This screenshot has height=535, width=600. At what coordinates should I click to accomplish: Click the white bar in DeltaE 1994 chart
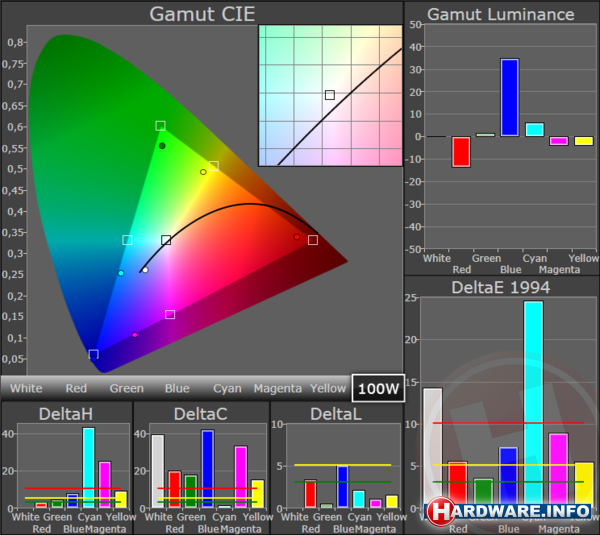[x=433, y=448]
